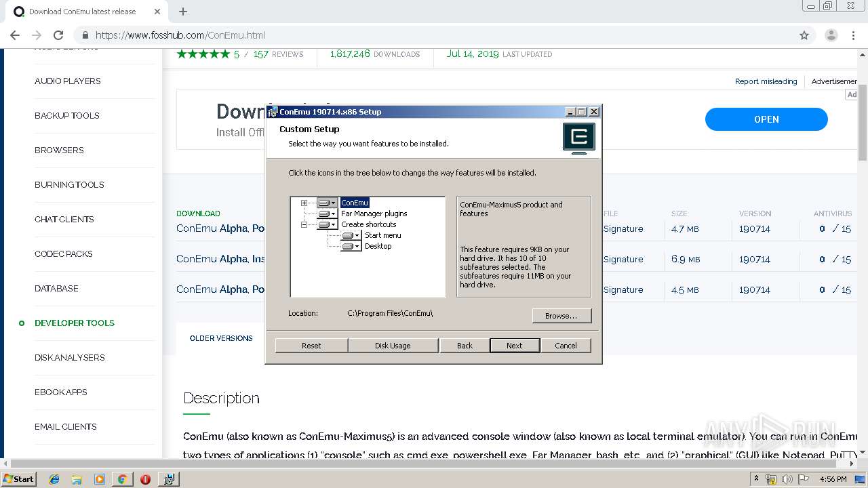Open Developer Tools category
The image size is (868, 488).
[x=75, y=323]
